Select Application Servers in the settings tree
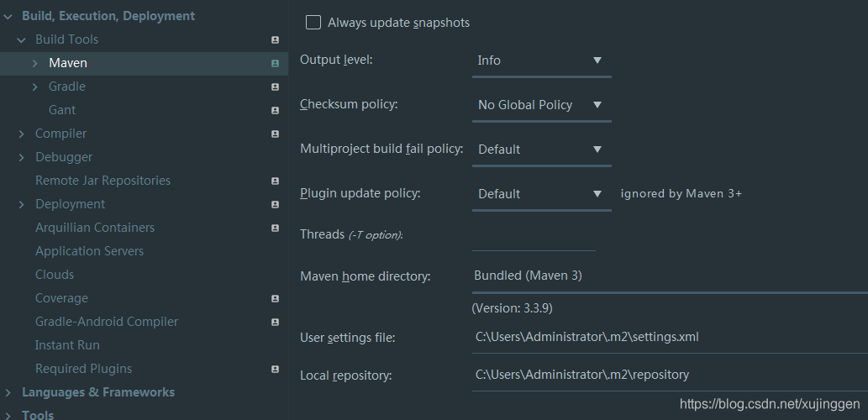 click(89, 251)
